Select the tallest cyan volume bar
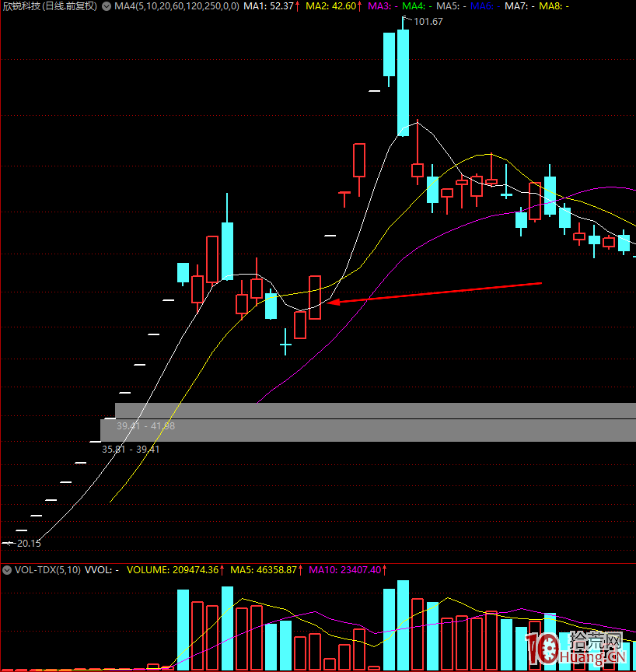Image resolution: width=636 pixels, height=672 pixels. pyautogui.click(x=403, y=625)
